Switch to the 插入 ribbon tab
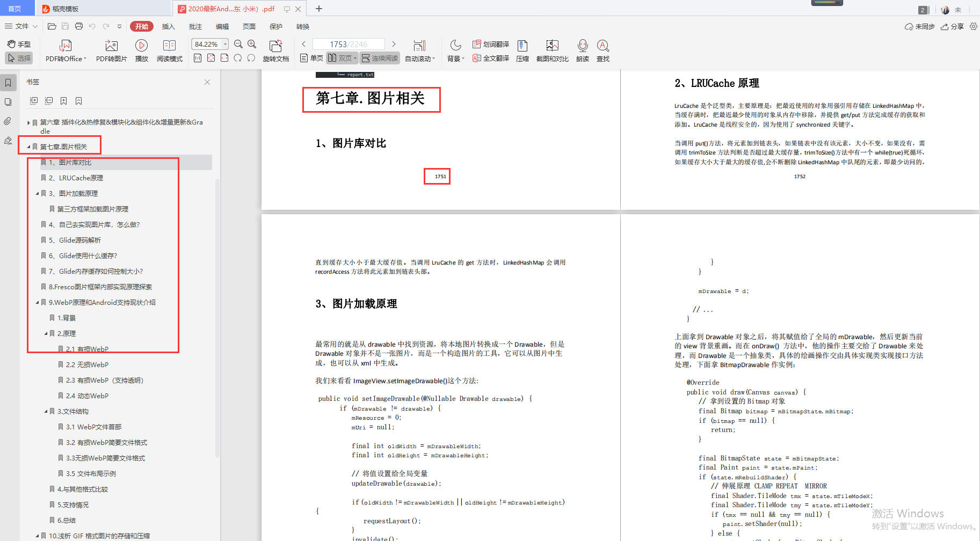Viewport: 980px width, 541px height. (x=169, y=26)
